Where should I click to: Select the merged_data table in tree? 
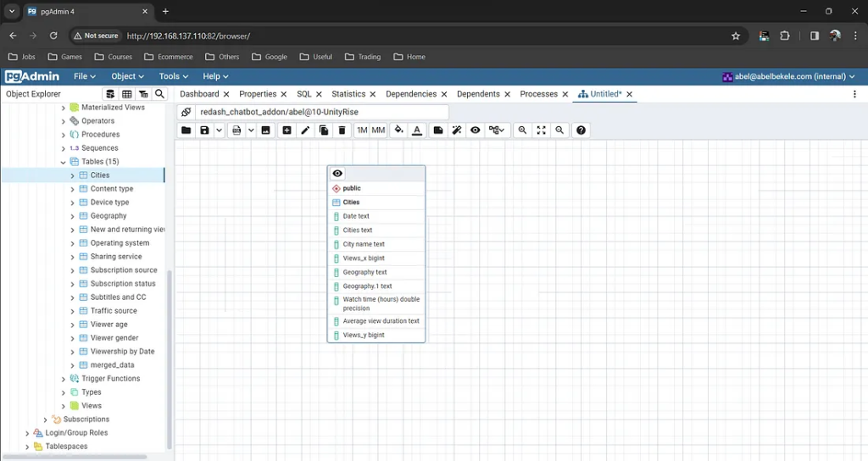click(x=112, y=365)
